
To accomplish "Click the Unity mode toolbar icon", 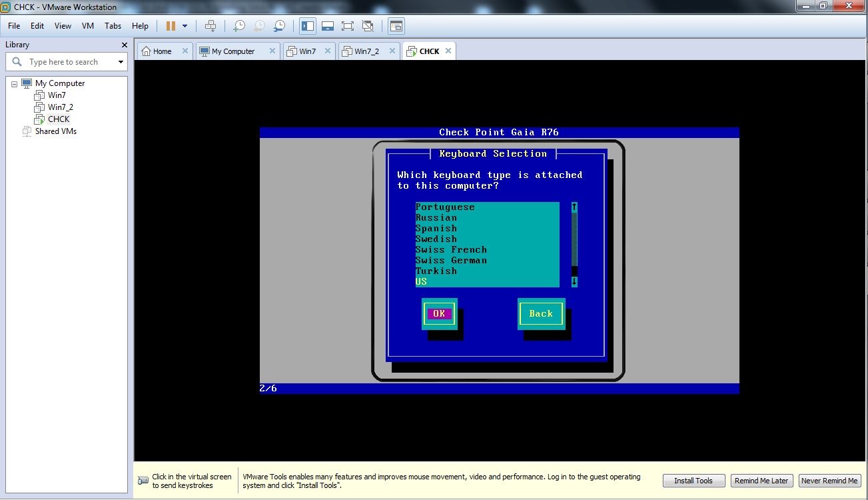I will [368, 26].
